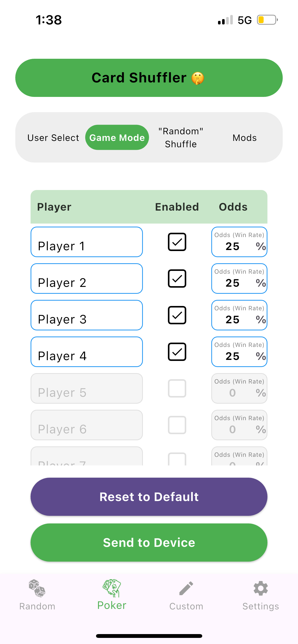
Task: Open the Random dice tab icon
Action: click(x=37, y=588)
